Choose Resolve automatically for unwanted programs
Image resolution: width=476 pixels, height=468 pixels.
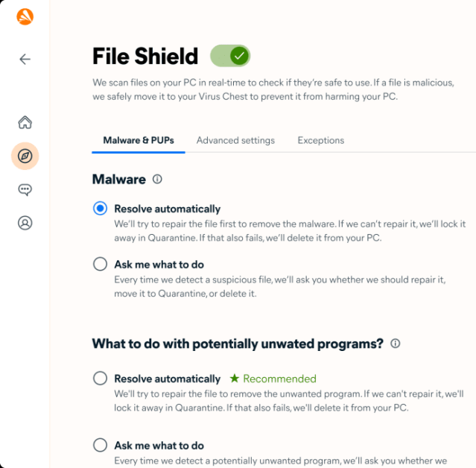click(100, 378)
